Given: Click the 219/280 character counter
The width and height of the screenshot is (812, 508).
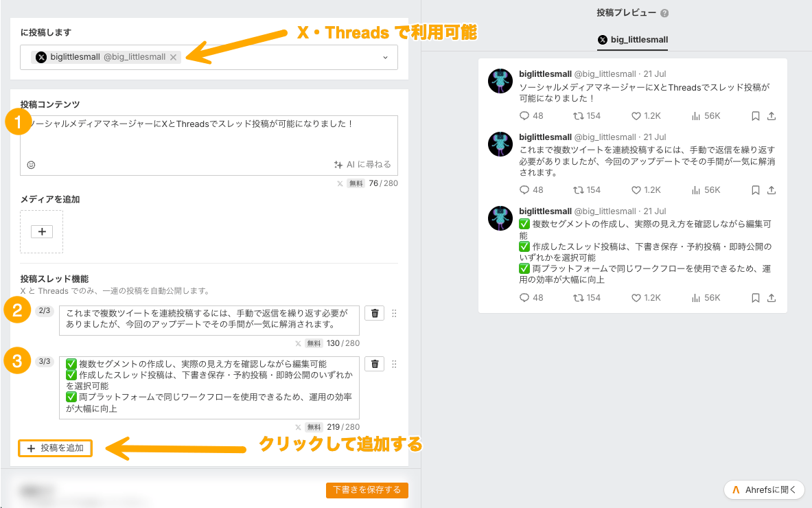Looking at the screenshot, I should click(343, 427).
